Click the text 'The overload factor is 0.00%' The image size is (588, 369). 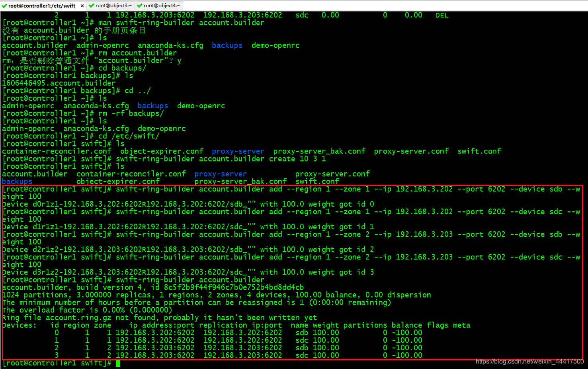[64, 310]
